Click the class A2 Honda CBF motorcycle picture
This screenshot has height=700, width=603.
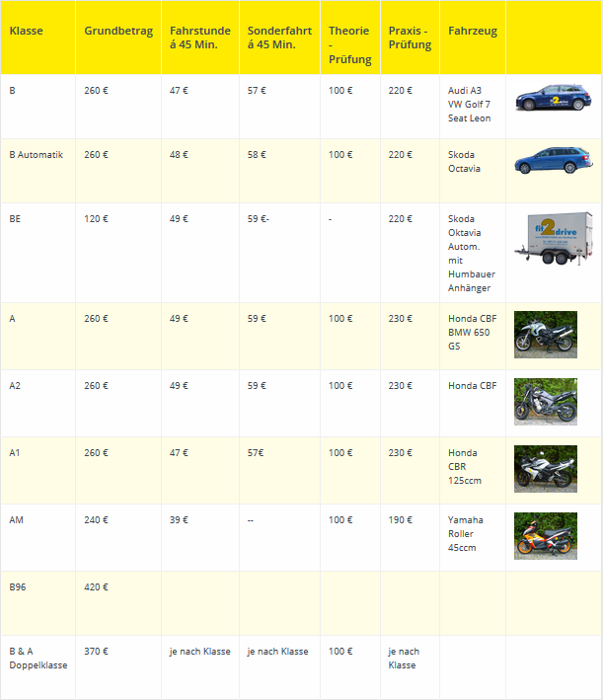point(546,401)
